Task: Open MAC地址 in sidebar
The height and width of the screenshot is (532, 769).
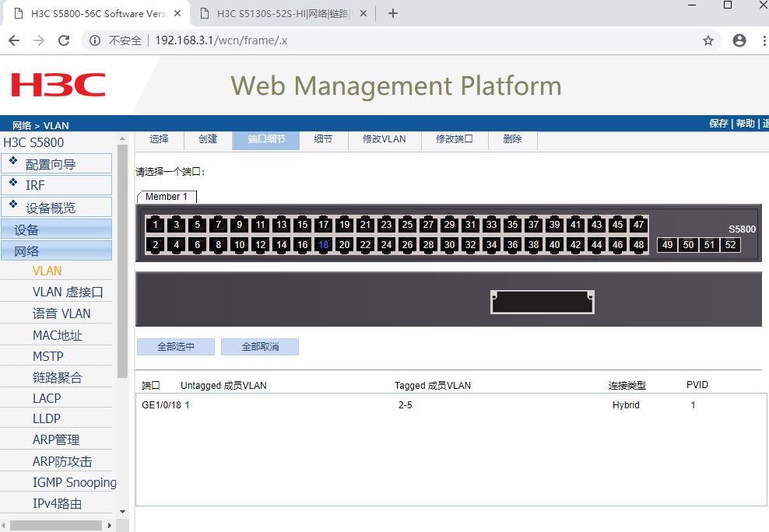Action: click(x=58, y=335)
